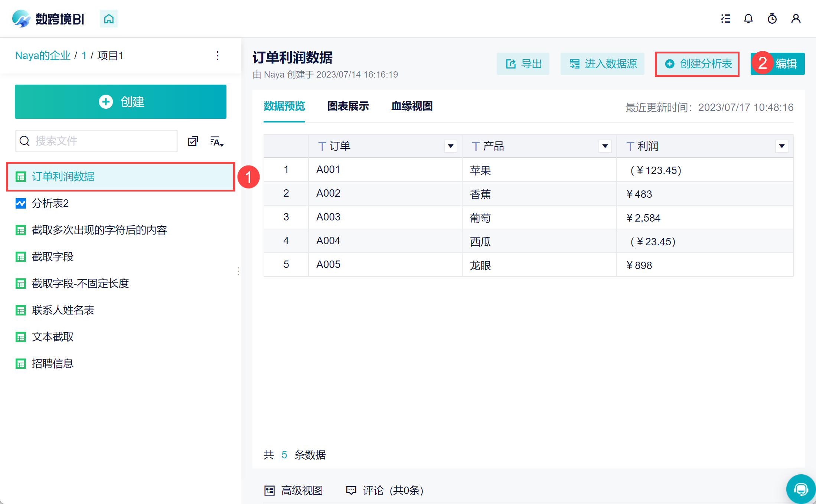Click the Naya的企业 breadcrumb link
Viewport: 816px width, 504px height.
tap(43, 56)
